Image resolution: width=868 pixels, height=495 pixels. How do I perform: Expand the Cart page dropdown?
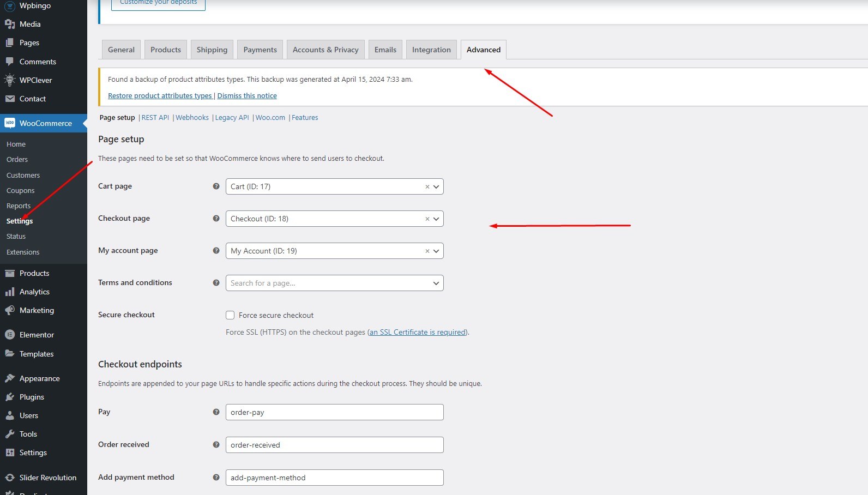[x=436, y=186]
